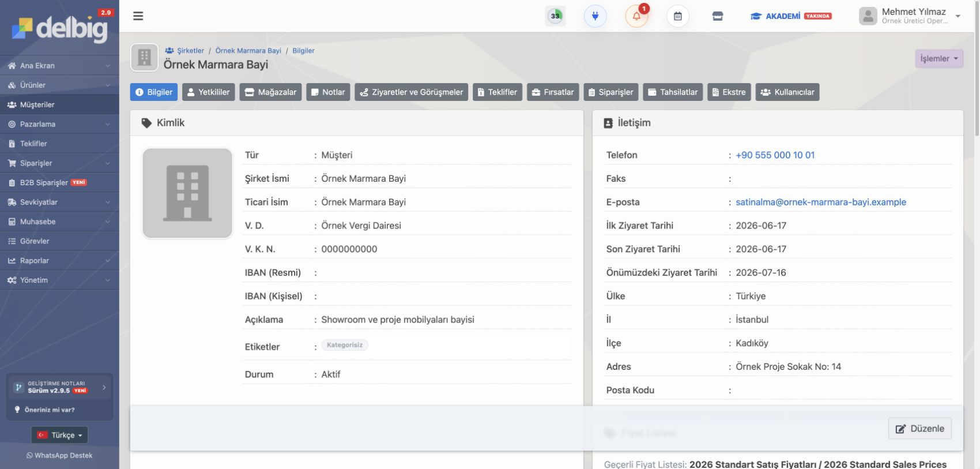Open the Türkçe language dropdown
The image size is (980, 469).
coord(59,435)
